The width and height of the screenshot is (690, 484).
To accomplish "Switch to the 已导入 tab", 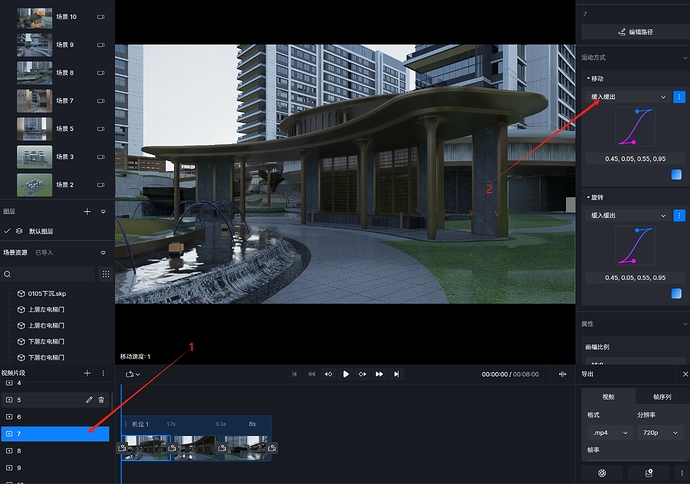I will click(x=44, y=253).
